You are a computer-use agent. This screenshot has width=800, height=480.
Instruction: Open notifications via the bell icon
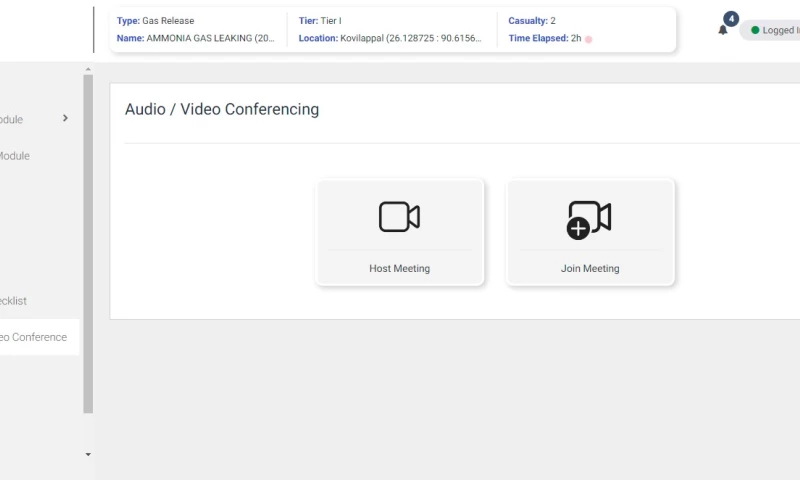(x=722, y=30)
